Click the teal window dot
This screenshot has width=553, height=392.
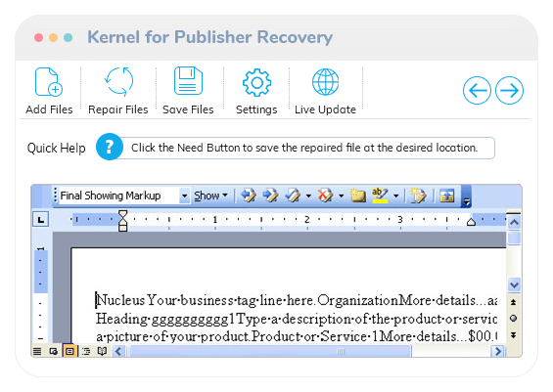coord(69,38)
